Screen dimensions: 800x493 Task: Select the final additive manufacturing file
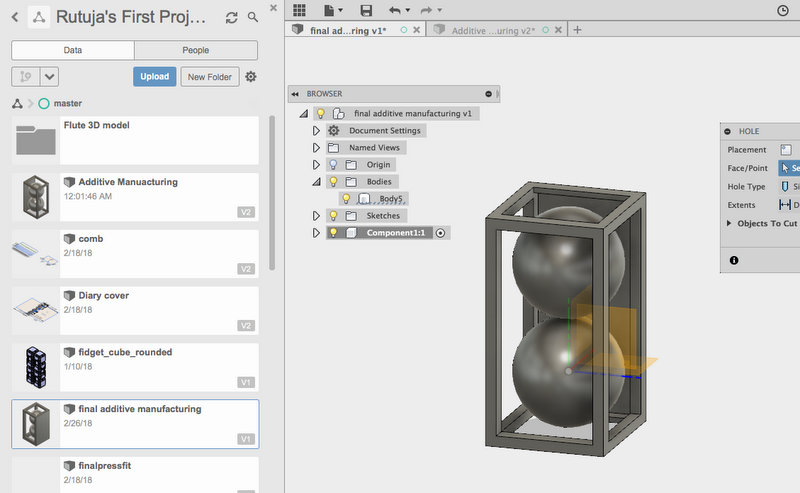point(135,424)
